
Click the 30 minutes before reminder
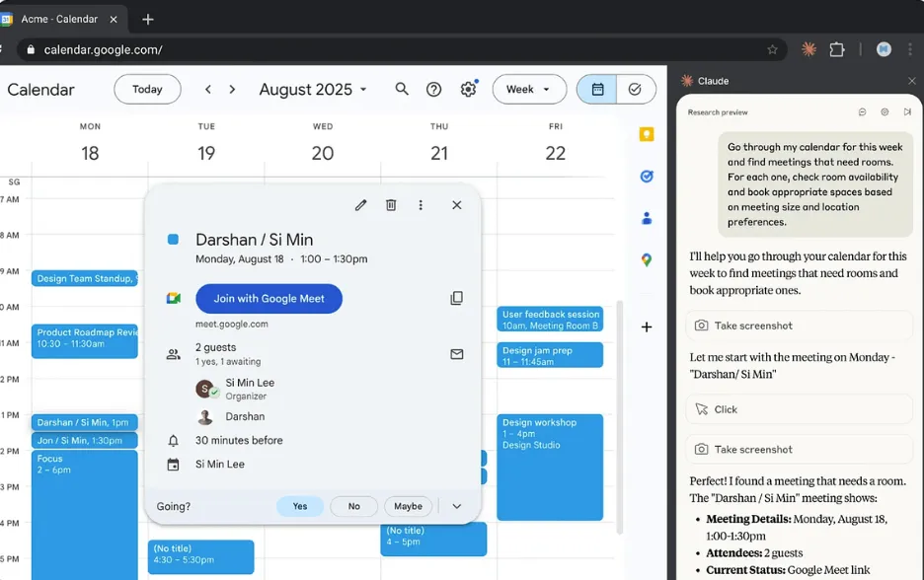[239, 441]
